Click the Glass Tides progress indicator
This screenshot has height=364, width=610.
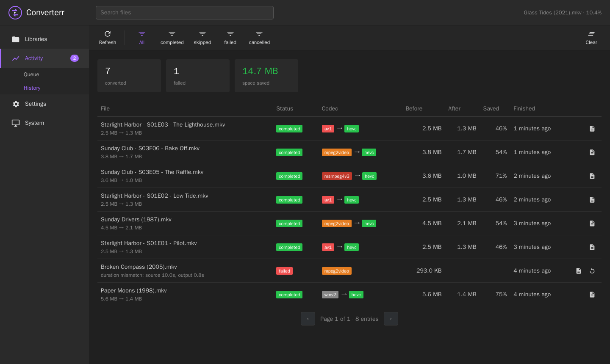[563, 13]
